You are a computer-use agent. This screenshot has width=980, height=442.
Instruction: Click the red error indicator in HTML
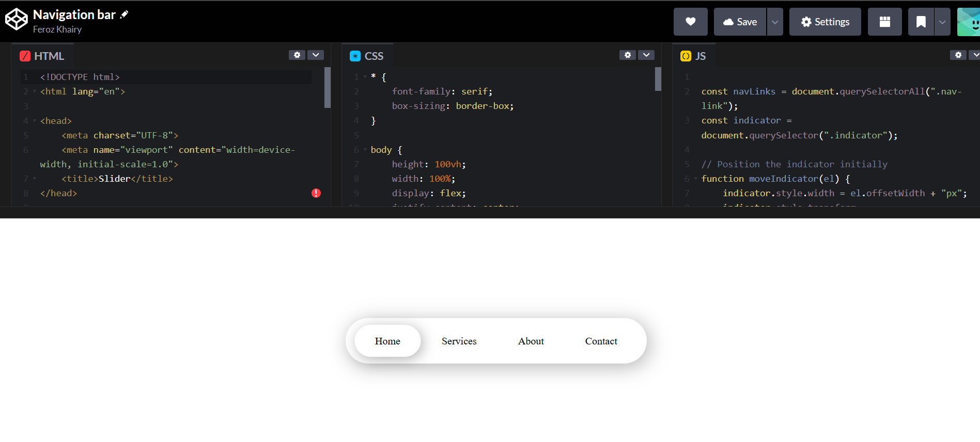[316, 193]
